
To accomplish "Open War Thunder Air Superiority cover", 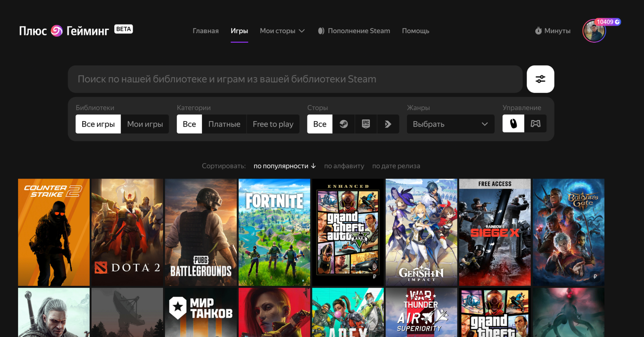I will [421, 312].
